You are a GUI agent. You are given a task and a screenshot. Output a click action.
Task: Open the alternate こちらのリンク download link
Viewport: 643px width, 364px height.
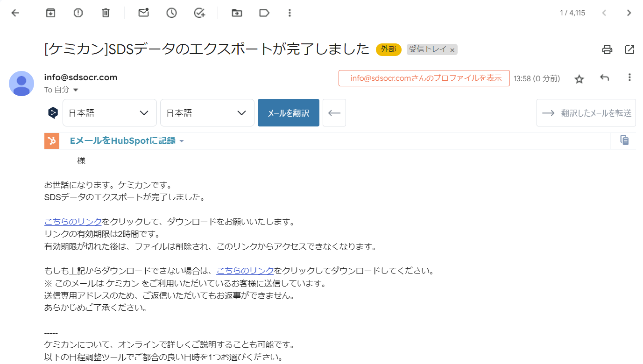coord(245,271)
